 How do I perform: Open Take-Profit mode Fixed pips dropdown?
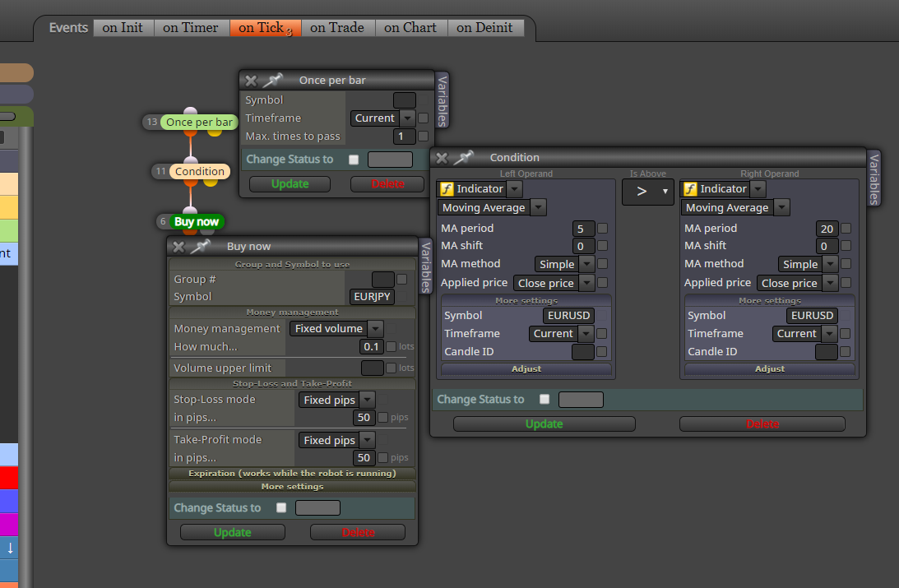336,440
